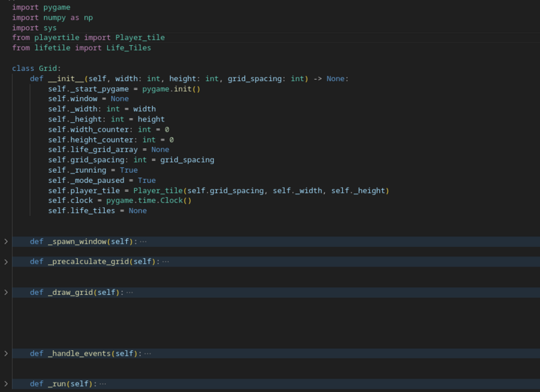Click 'grid_spacing: int' parameter in __init__

click(x=265, y=79)
